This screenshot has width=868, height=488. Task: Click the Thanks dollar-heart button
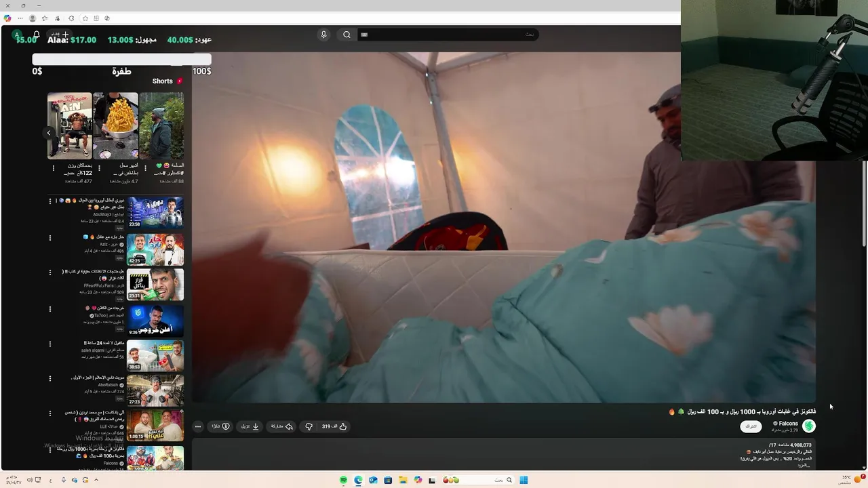221,426
